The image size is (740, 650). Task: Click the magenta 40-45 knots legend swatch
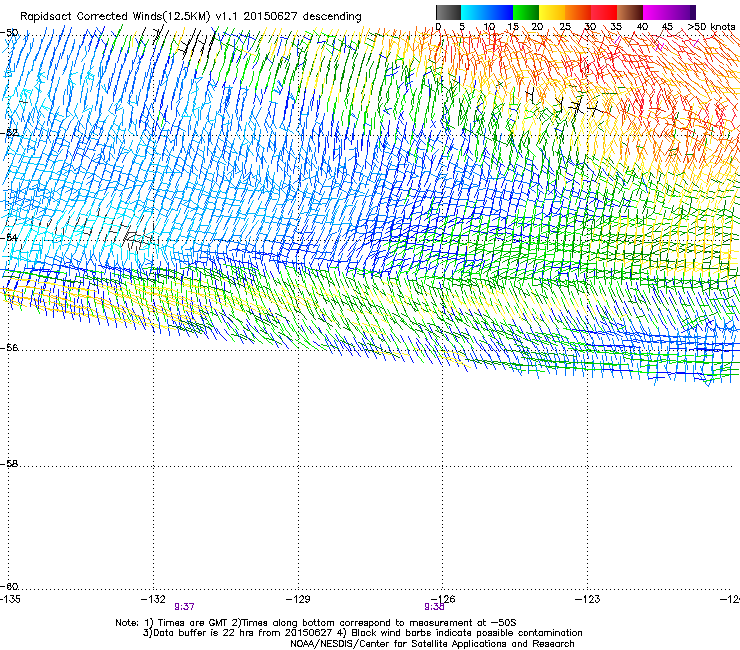(656, 12)
